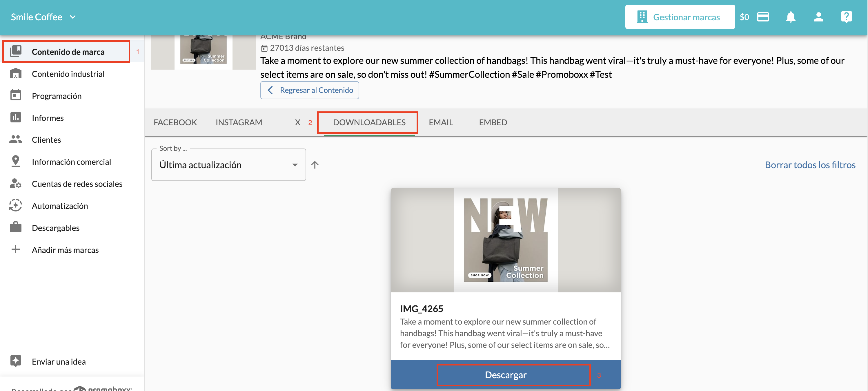The width and height of the screenshot is (868, 391).
Task: Click the Automatización sidebar icon
Action: pyautogui.click(x=15, y=205)
